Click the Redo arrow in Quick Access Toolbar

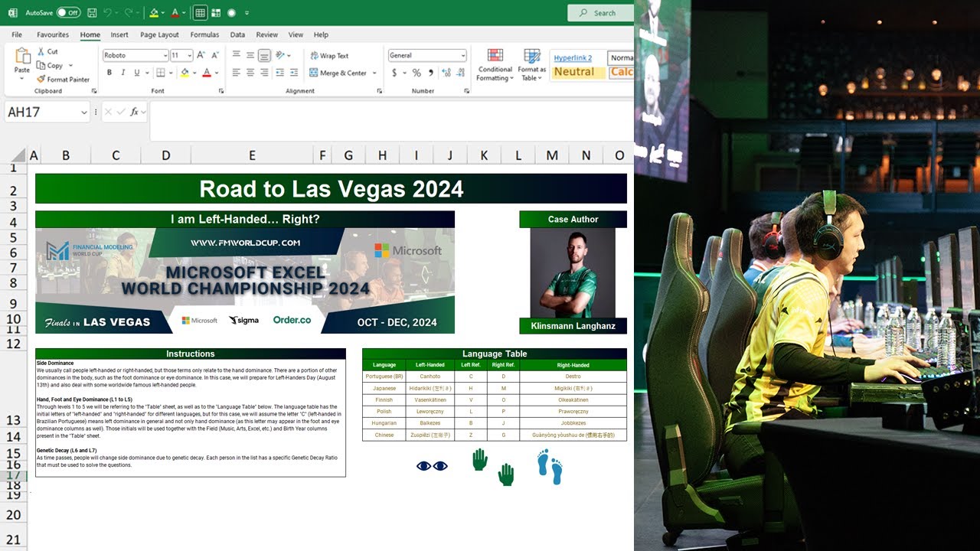click(129, 13)
